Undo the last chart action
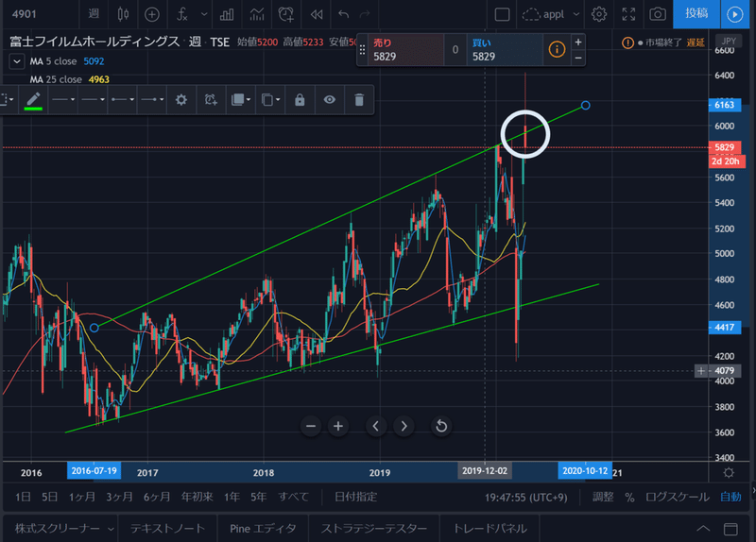Viewport: 756px width, 542px height. coord(343,14)
